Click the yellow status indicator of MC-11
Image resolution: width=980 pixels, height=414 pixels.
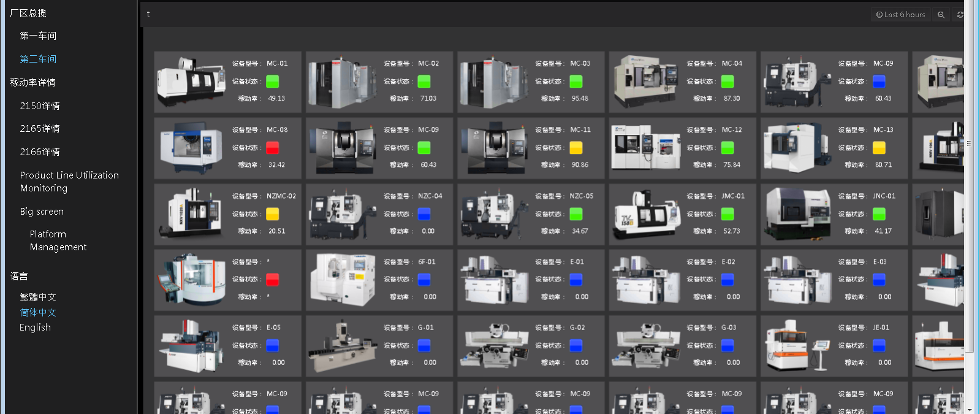point(576,148)
